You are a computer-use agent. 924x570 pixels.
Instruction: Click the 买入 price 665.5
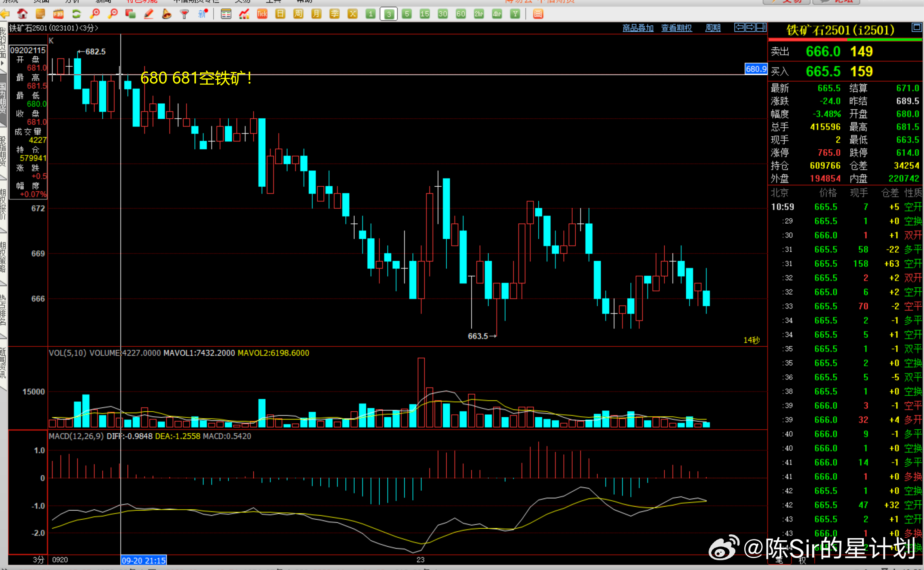click(823, 71)
